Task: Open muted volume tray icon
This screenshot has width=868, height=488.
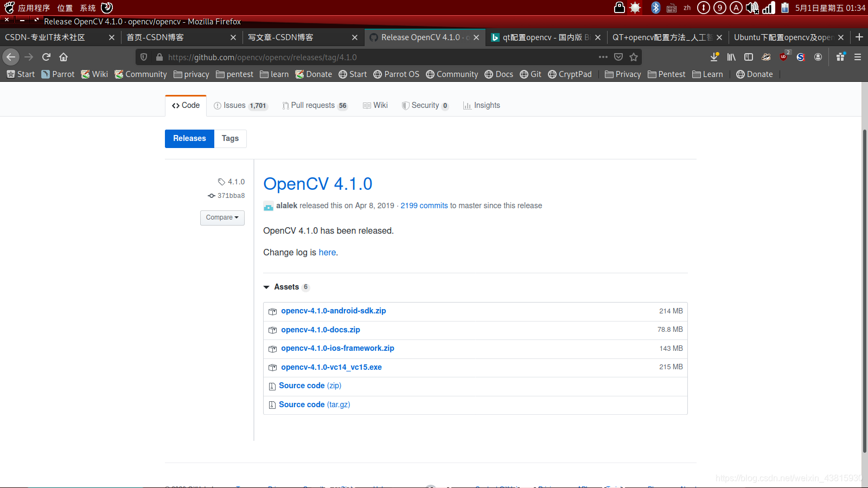Action: tap(752, 8)
